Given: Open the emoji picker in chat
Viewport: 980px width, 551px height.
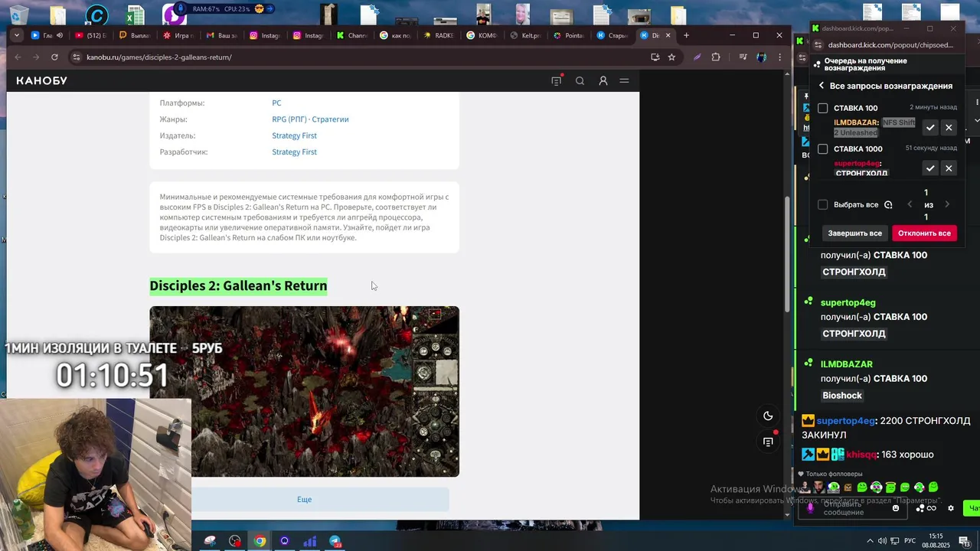Looking at the screenshot, I should (896, 508).
